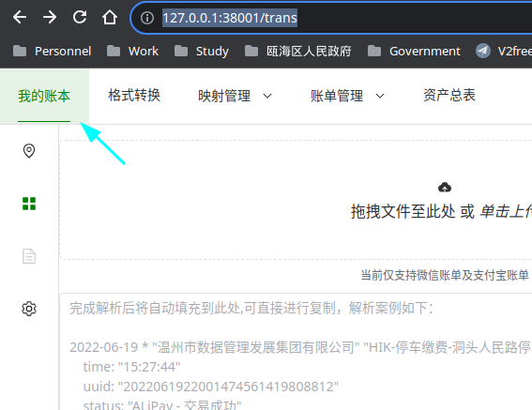Open the Government bookmarks folder
532x410 pixels.
point(414,52)
